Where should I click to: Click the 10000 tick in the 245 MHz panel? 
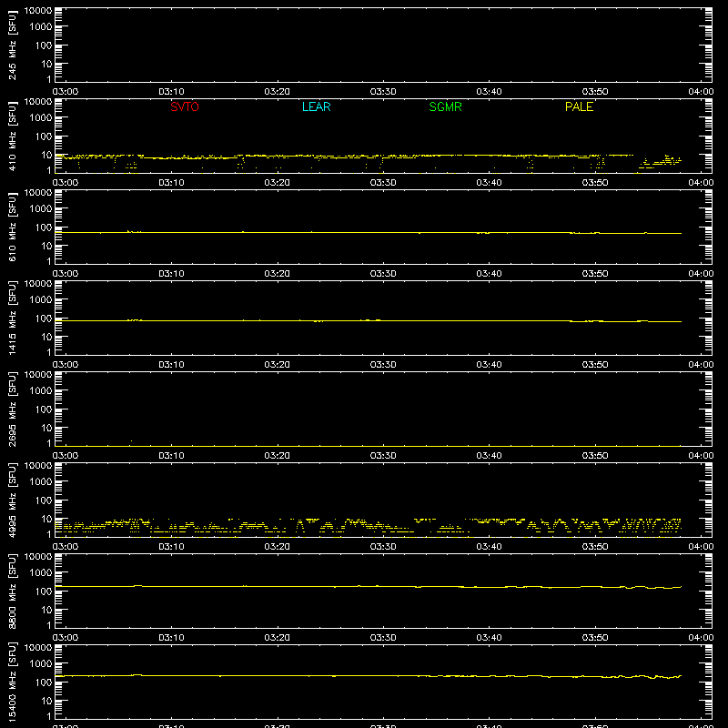[x=38, y=11]
